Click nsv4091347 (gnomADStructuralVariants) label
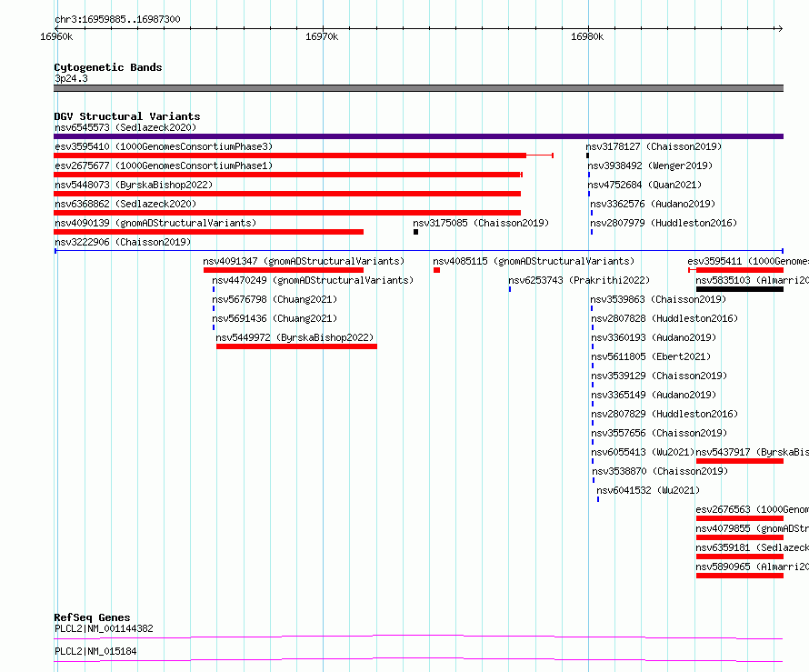Image resolution: width=809 pixels, height=672 pixels. (x=304, y=261)
